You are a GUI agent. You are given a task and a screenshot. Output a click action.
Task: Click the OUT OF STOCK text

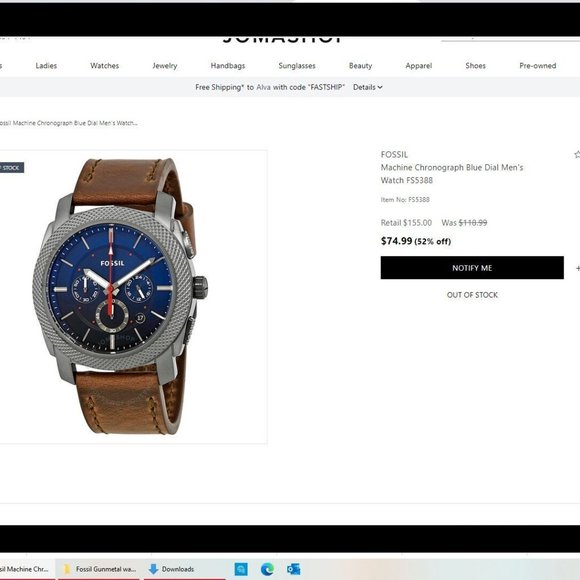(472, 295)
